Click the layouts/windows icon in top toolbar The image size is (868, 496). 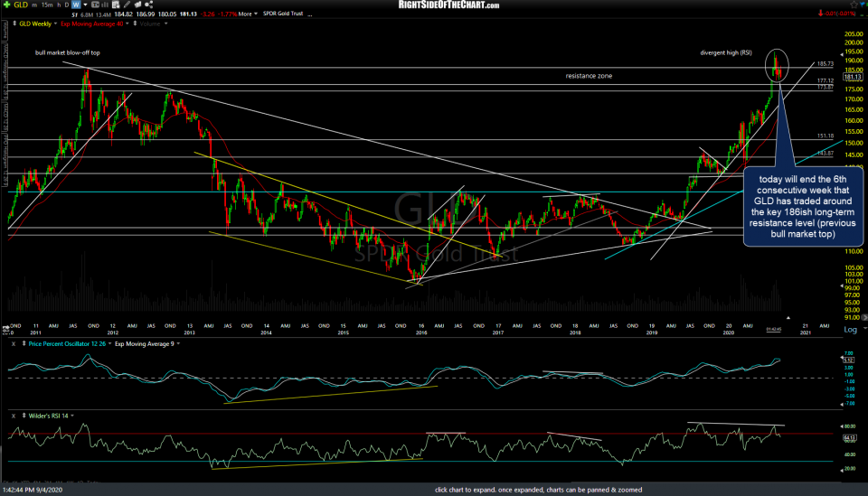point(137,5)
